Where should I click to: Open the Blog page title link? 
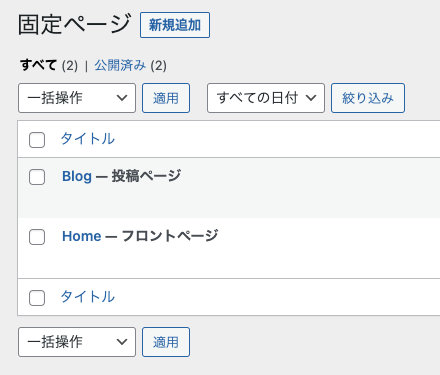point(77,176)
